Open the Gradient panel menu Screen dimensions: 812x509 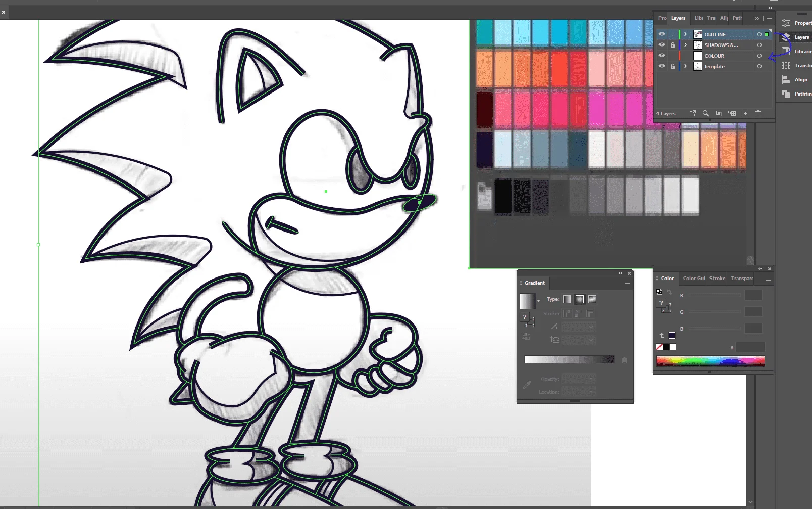(x=628, y=283)
